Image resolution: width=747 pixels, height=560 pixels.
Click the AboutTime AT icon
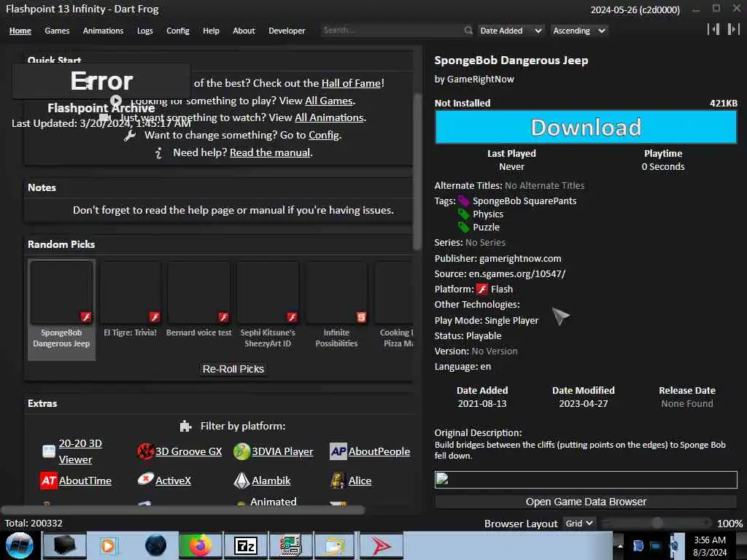coord(49,481)
